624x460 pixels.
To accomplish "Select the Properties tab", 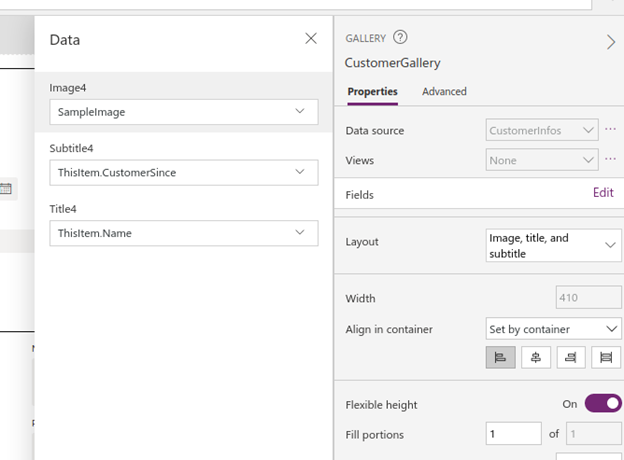I will click(372, 92).
